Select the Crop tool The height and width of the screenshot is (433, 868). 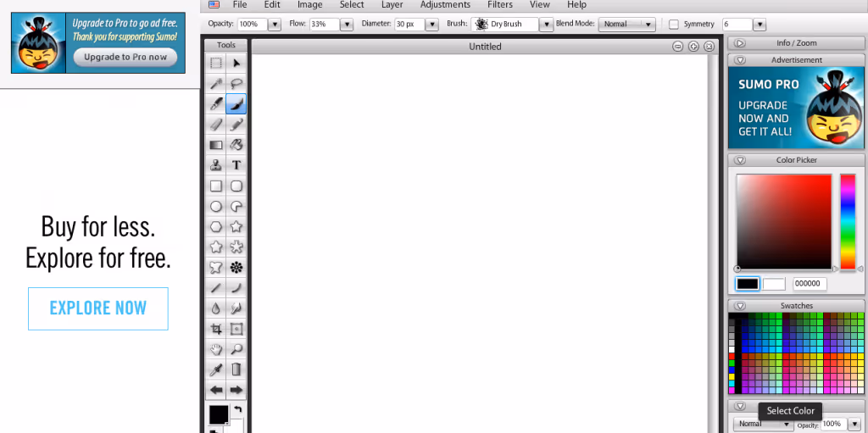click(x=216, y=329)
